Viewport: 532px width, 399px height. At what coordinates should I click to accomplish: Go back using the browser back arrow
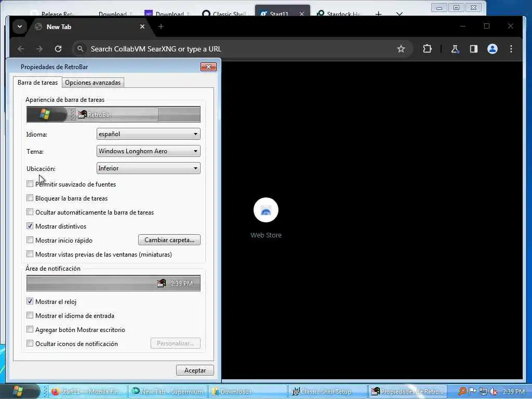point(21,49)
